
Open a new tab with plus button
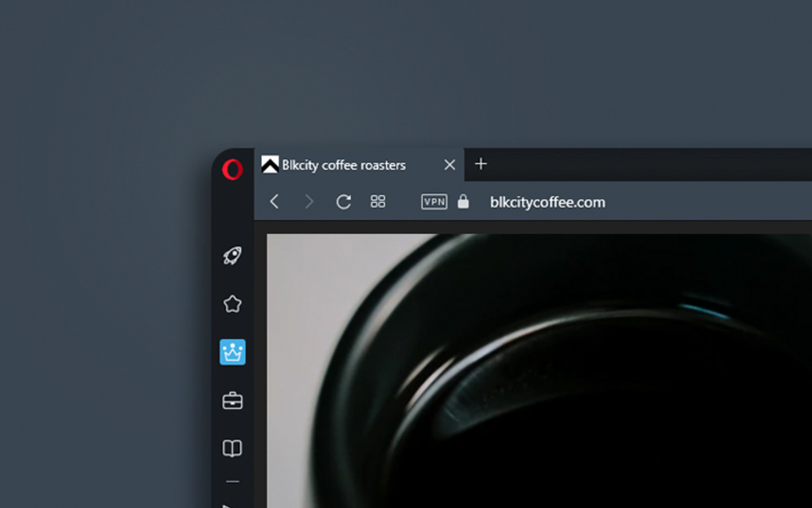pyautogui.click(x=481, y=164)
